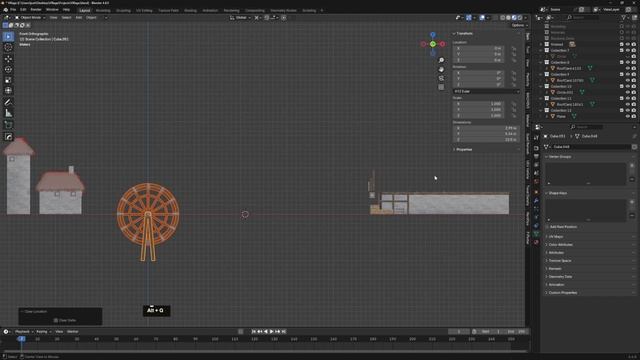Screen dimensions: 640x360
Task: Open the Object Mode dropdown
Action: (x=30, y=18)
